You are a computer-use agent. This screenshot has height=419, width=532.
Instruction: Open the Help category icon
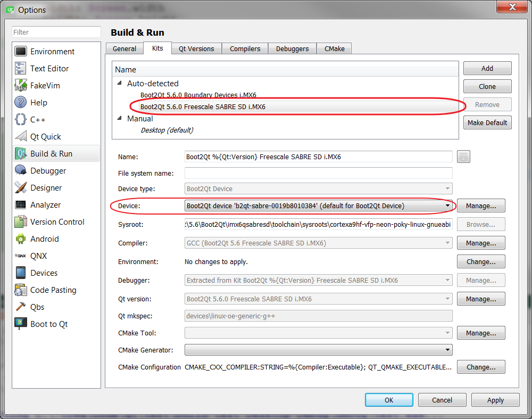point(20,102)
